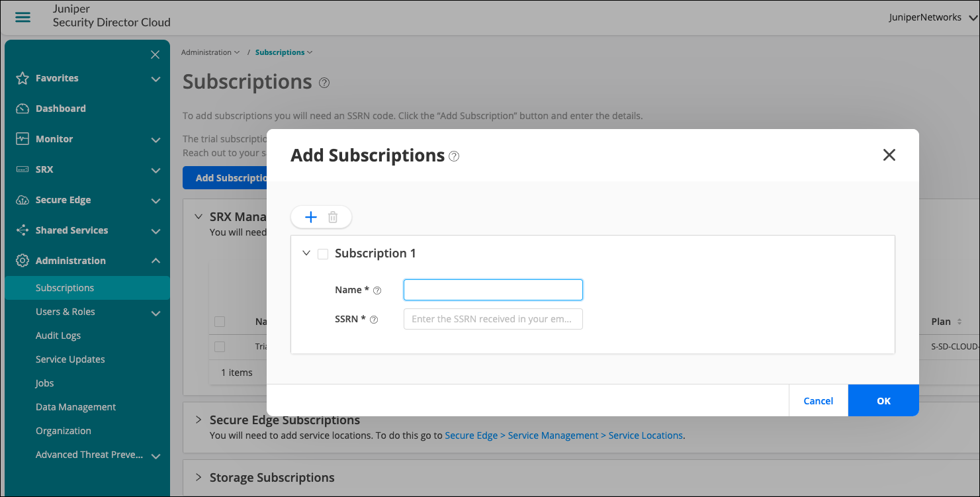The height and width of the screenshot is (497, 980).
Task: Click the SSRN input field
Action: point(493,319)
